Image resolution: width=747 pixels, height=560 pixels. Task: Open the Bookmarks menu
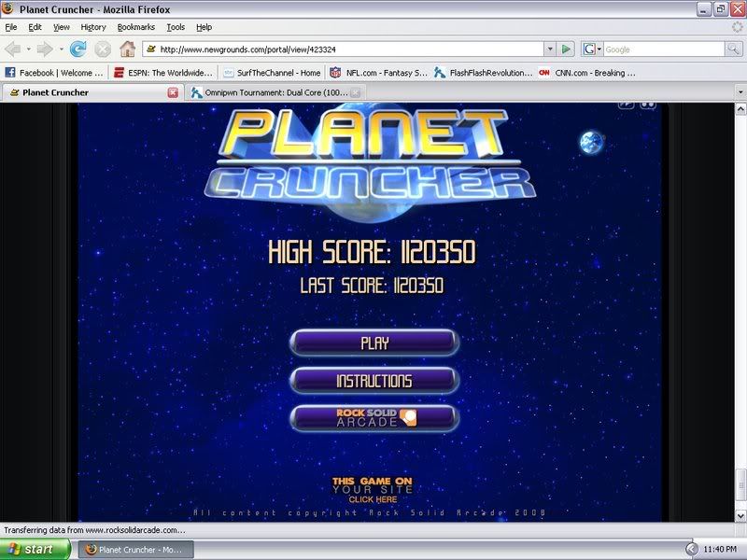[x=135, y=27]
